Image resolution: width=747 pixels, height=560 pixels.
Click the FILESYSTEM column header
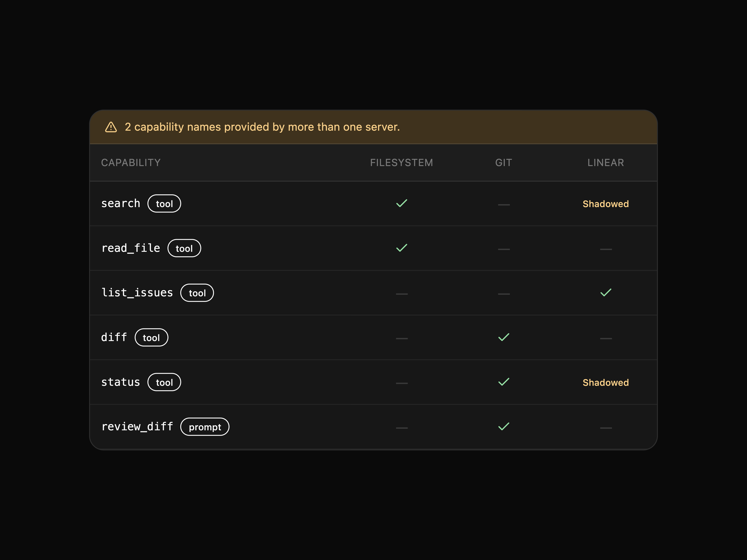point(402,163)
